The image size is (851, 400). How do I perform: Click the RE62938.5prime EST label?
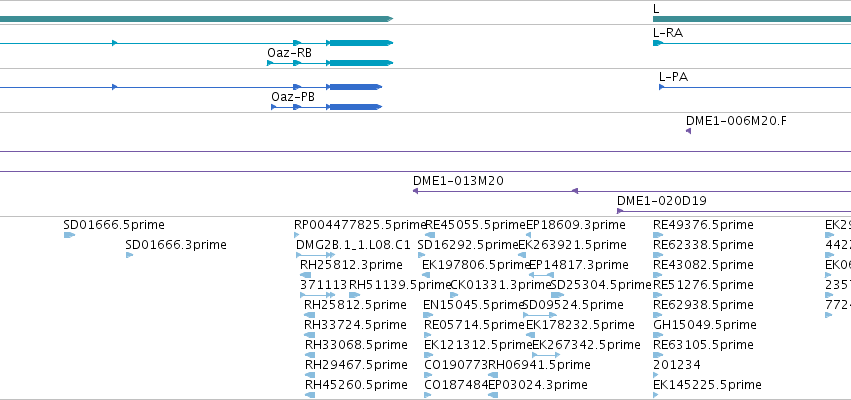(703, 305)
